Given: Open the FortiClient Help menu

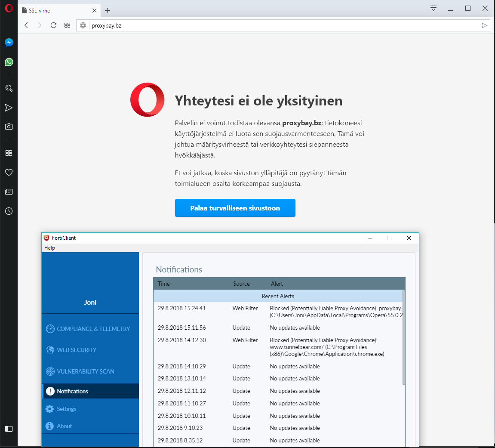Looking at the screenshot, I should 49,248.
